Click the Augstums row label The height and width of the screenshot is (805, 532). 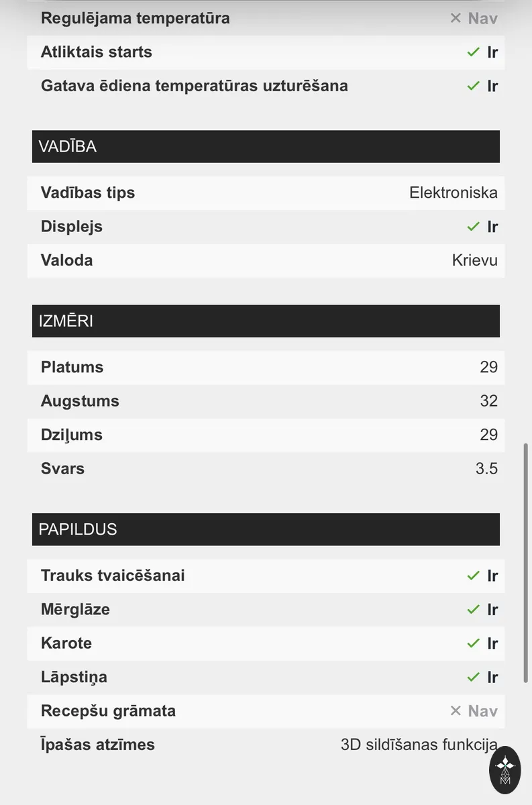80,401
